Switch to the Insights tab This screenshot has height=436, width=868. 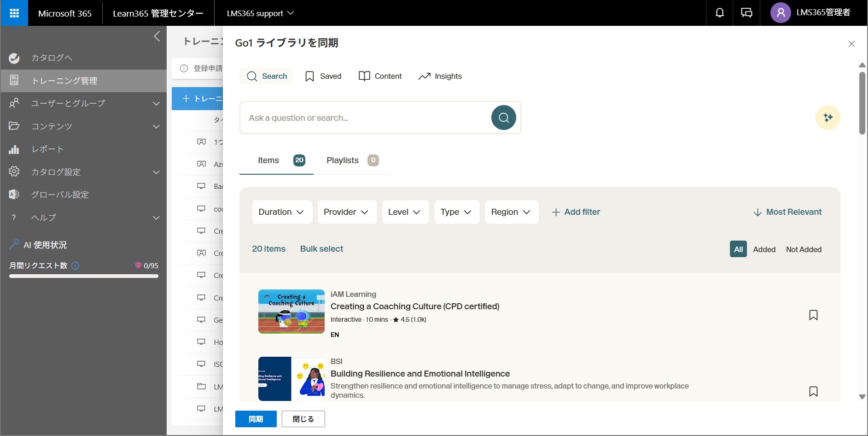click(x=440, y=76)
